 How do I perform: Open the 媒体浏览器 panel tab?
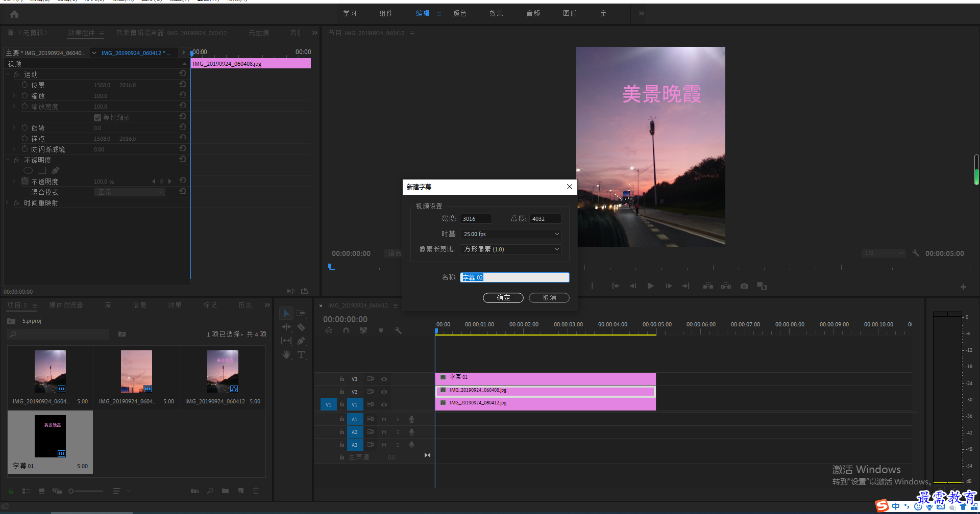66,305
